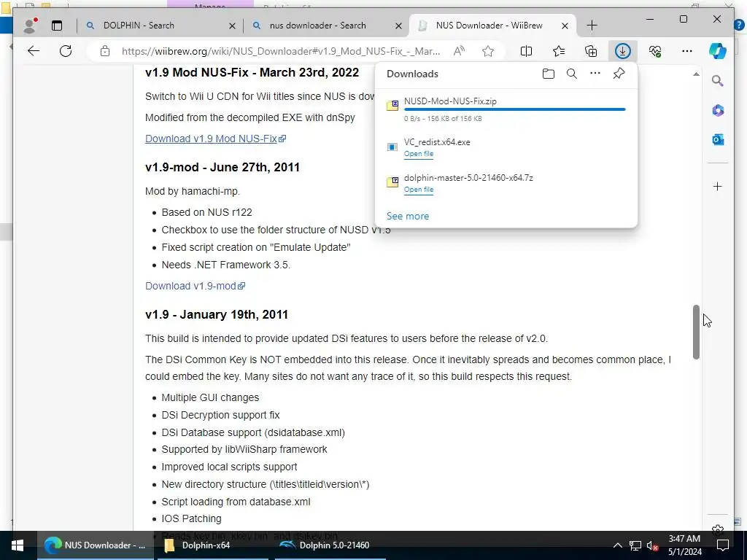The width and height of the screenshot is (747, 560).
Task: Select NUSD-Mod-NUS-Fix.zip download entry
Action: click(506, 109)
